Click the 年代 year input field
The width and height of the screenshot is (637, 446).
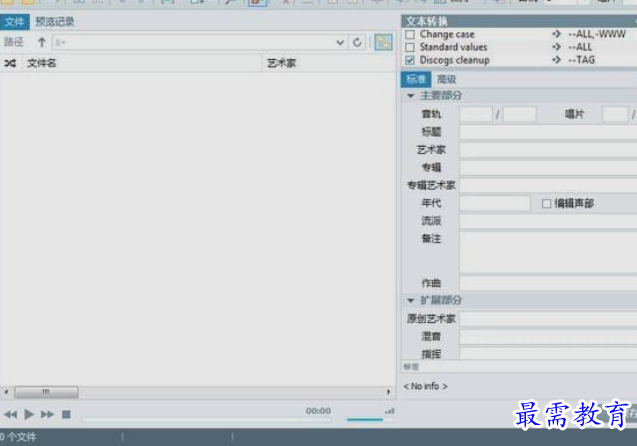pos(495,204)
